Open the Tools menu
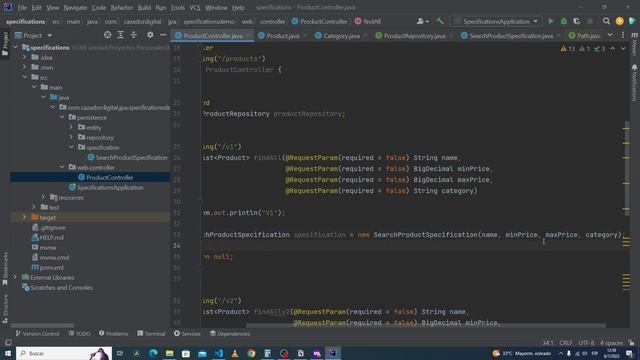The image size is (640, 360). coord(178,7)
